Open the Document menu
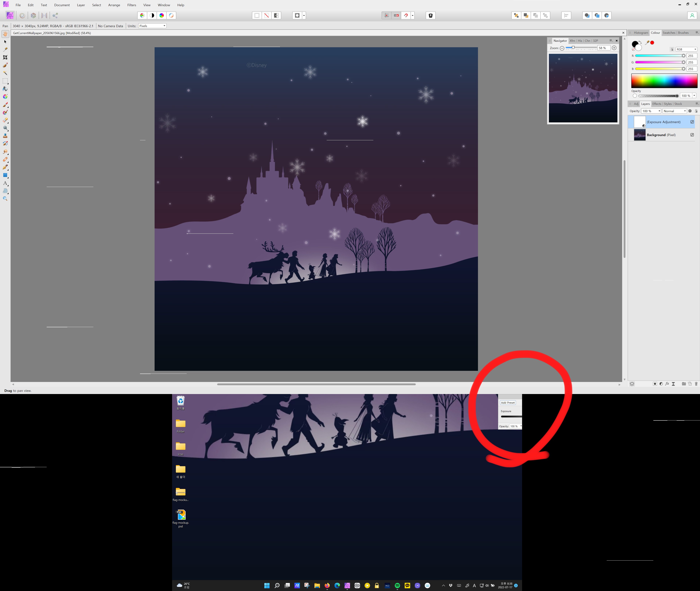Image resolution: width=700 pixels, height=591 pixels. point(62,5)
